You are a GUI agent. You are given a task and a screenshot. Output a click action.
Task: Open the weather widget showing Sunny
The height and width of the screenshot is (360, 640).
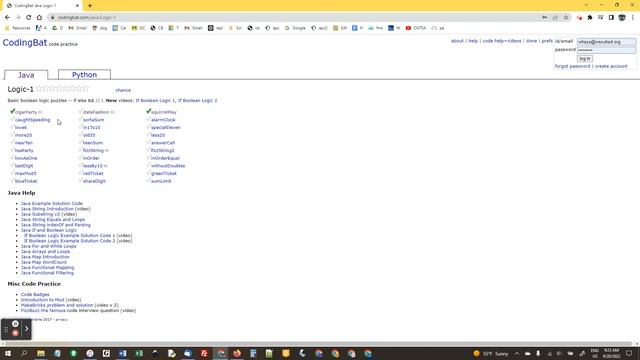491,353
